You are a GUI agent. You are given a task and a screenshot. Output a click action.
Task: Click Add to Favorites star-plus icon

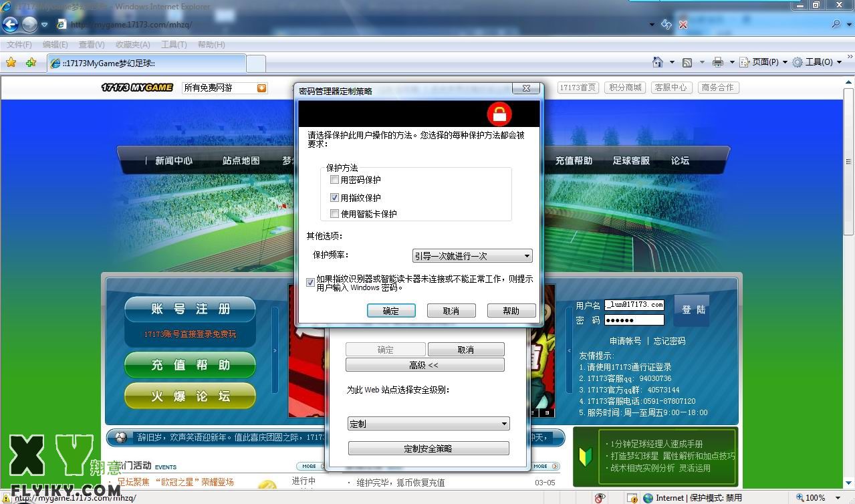coord(31,62)
